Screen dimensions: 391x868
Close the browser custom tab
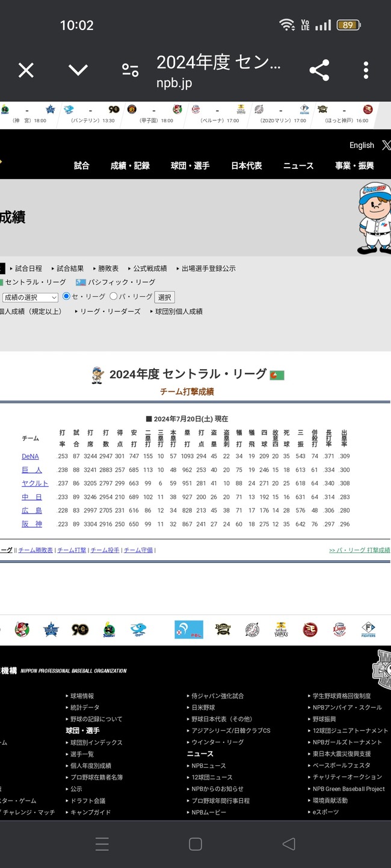pyautogui.click(x=26, y=70)
